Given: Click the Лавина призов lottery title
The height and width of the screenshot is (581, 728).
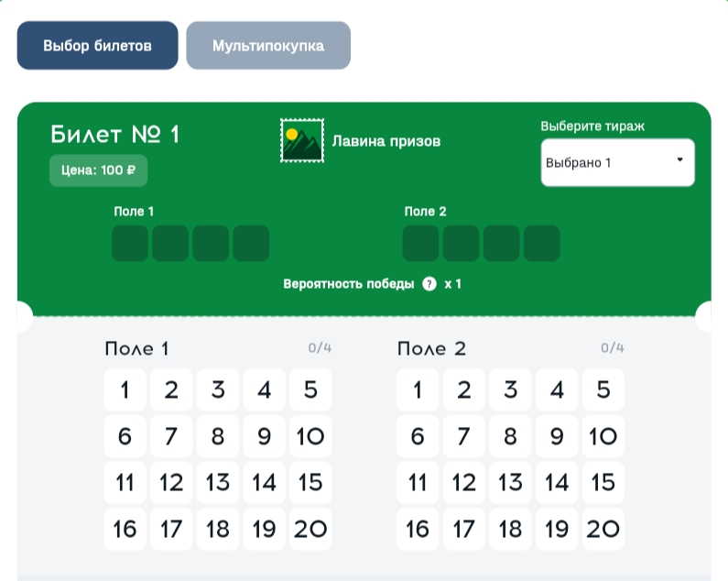Looking at the screenshot, I should click(386, 141).
